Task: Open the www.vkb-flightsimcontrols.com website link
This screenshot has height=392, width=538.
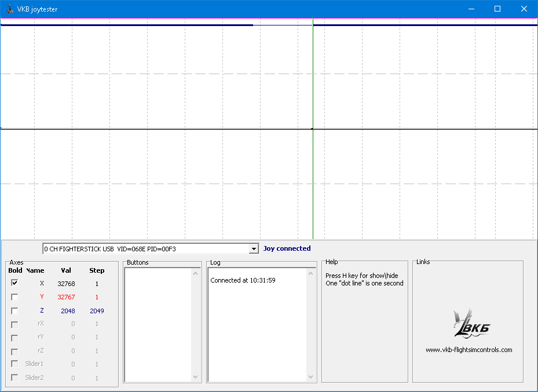Action: [x=470, y=349]
